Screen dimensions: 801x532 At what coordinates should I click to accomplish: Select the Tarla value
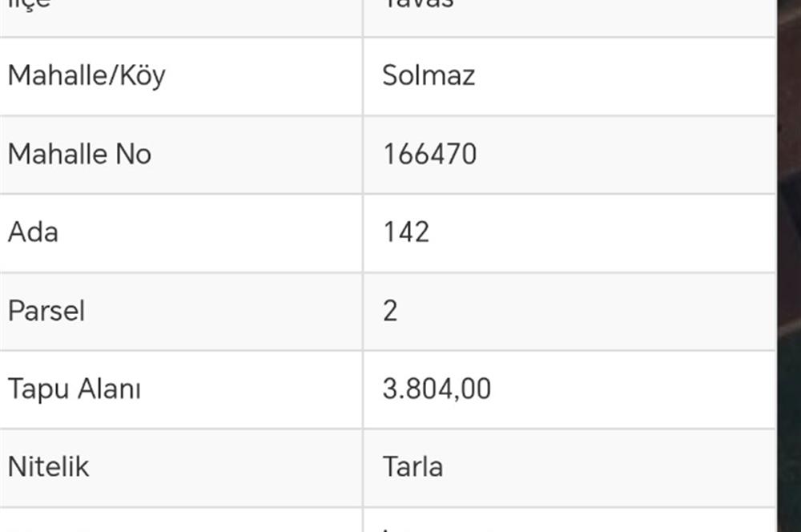click(413, 467)
